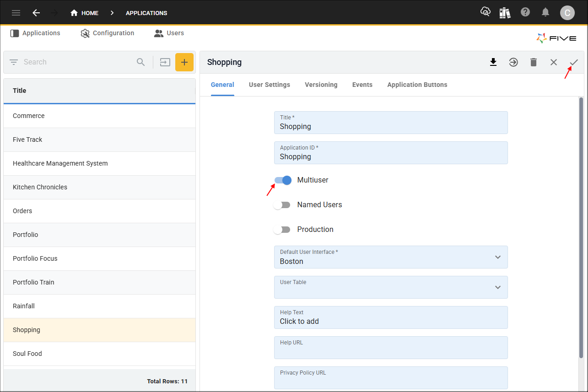Open the hamburger menu icon
Image resolution: width=588 pixels, height=392 pixels.
16,13
